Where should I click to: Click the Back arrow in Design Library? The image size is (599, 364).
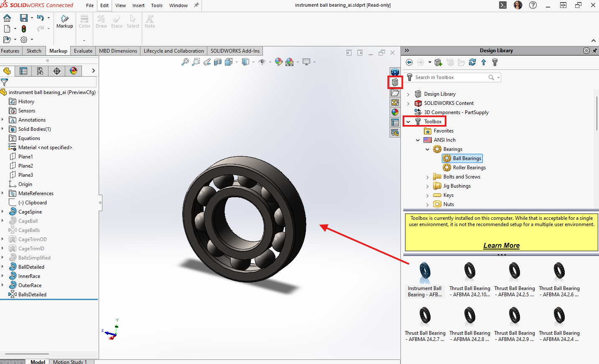pos(409,62)
